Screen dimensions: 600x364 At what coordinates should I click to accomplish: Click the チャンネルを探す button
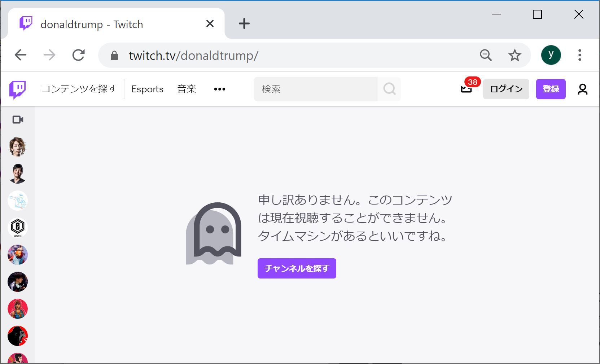click(x=297, y=268)
